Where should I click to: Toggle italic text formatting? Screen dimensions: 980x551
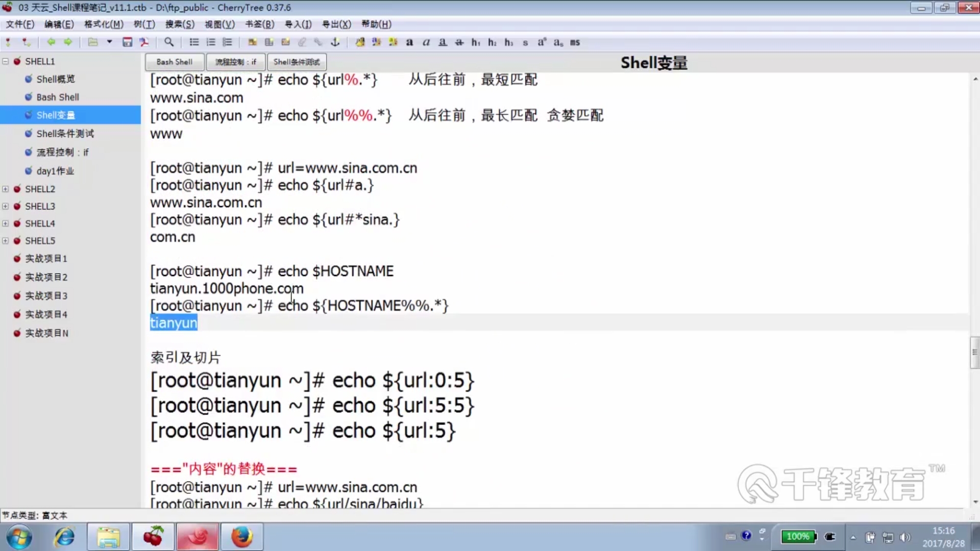426,42
